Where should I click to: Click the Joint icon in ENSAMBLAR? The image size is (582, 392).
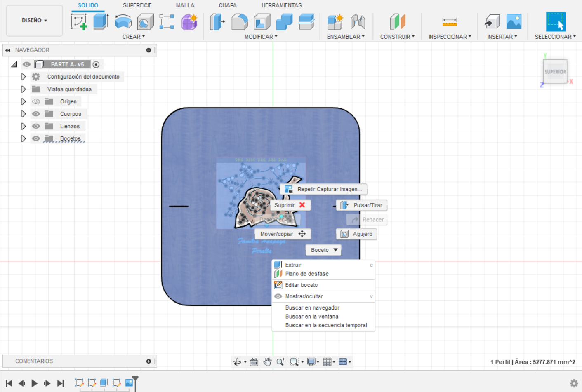click(358, 21)
